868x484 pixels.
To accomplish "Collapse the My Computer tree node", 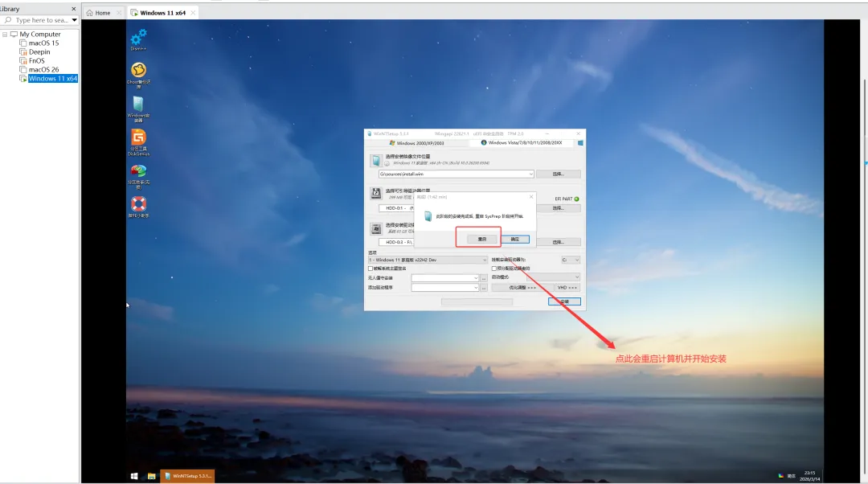I will click(5, 35).
